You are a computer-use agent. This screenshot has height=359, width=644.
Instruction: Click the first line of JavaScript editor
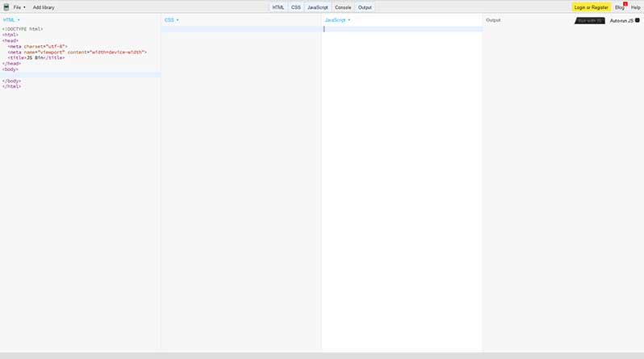click(402, 29)
